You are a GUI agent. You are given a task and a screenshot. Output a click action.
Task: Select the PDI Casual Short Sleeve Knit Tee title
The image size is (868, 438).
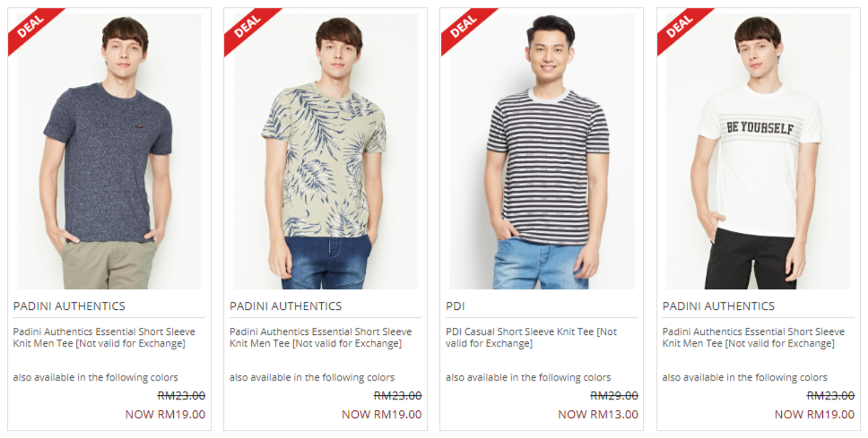532,338
